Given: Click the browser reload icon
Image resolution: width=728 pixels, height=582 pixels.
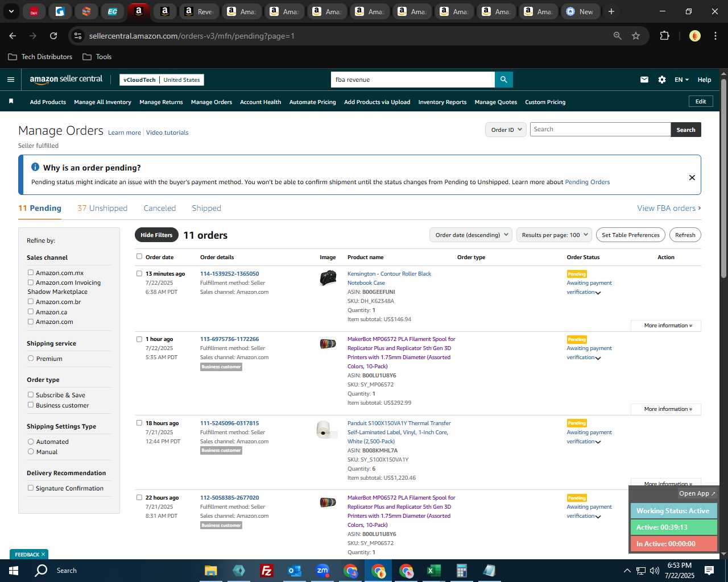Looking at the screenshot, I should tap(53, 36).
